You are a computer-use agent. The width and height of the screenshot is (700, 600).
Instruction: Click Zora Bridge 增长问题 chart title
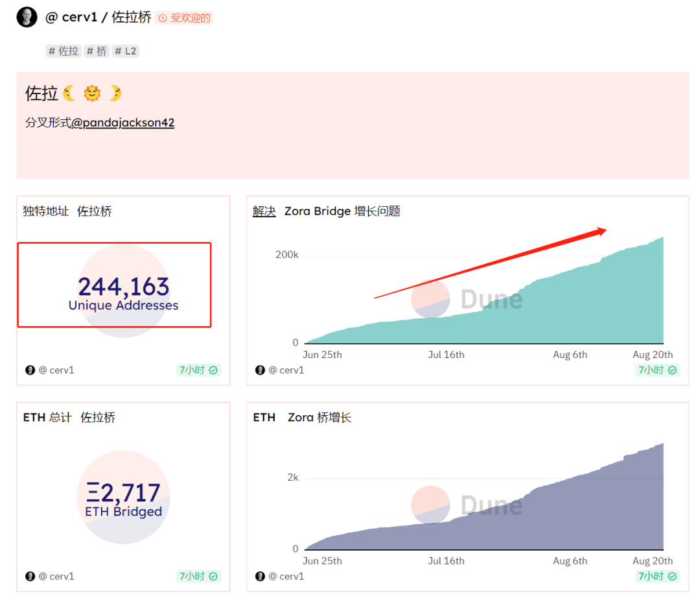(342, 211)
